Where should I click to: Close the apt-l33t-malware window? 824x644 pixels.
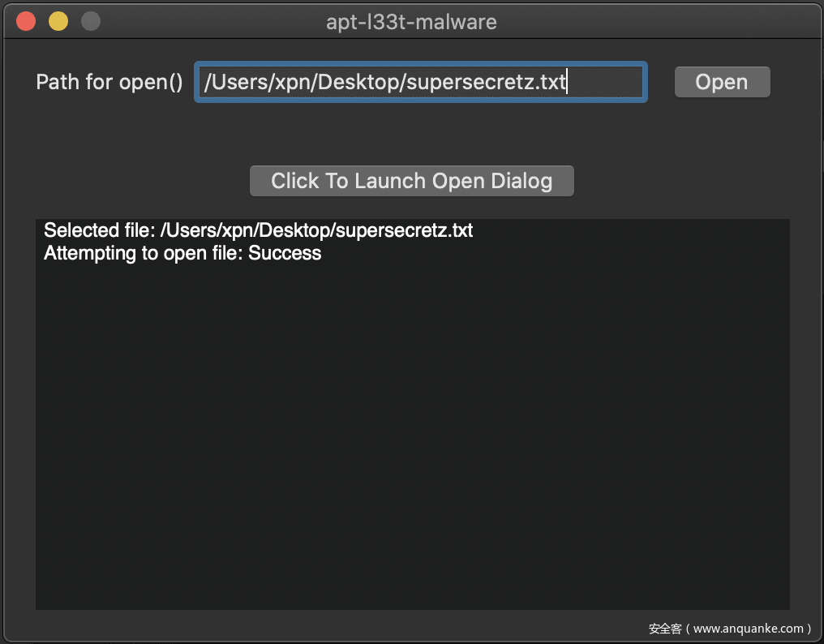(x=26, y=21)
